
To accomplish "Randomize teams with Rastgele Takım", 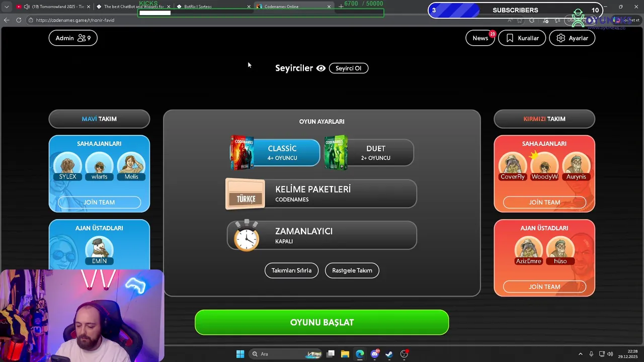I will [352, 270].
